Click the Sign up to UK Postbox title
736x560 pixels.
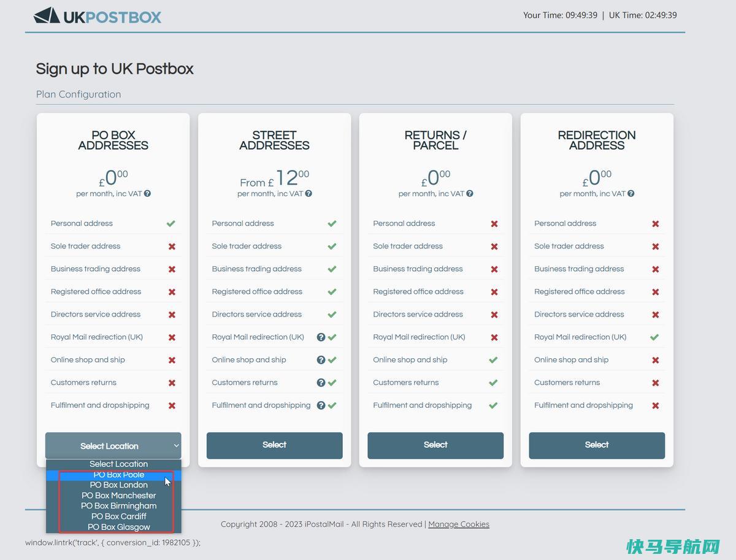coord(115,69)
